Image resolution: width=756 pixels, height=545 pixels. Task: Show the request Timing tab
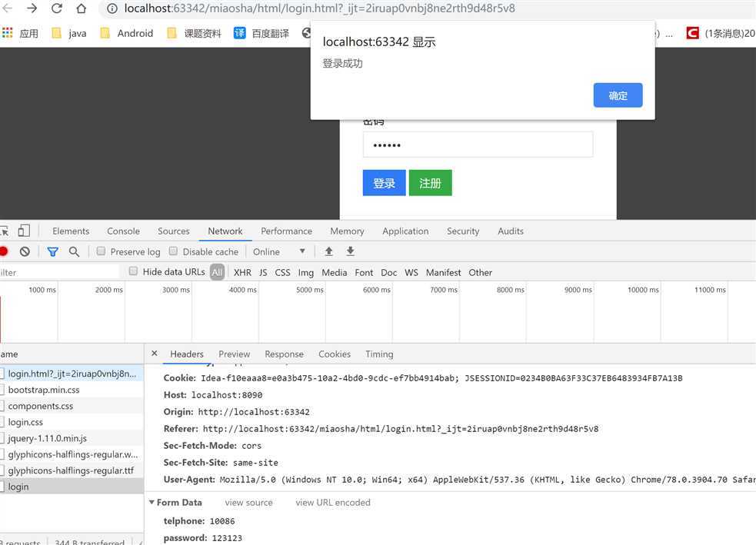point(379,354)
